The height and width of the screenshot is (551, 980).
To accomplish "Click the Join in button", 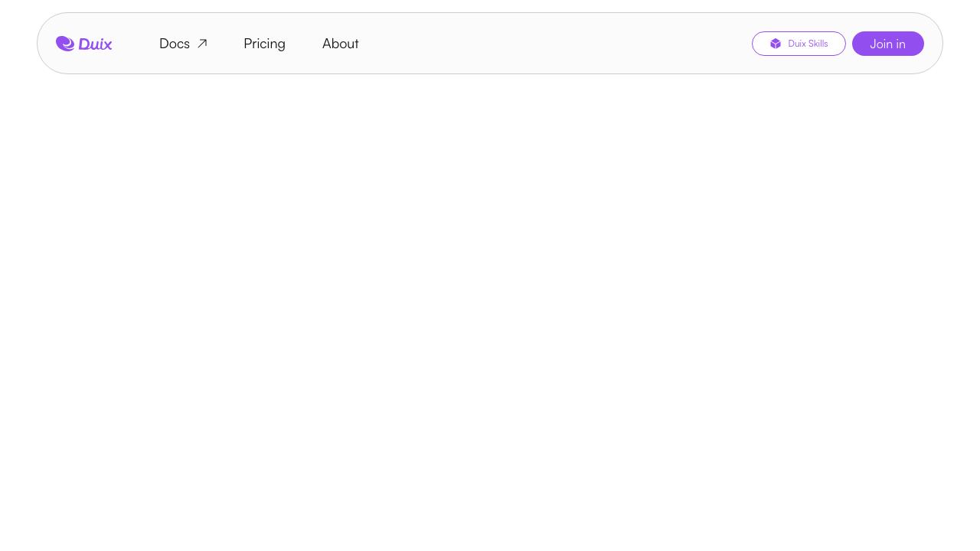I will [888, 44].
